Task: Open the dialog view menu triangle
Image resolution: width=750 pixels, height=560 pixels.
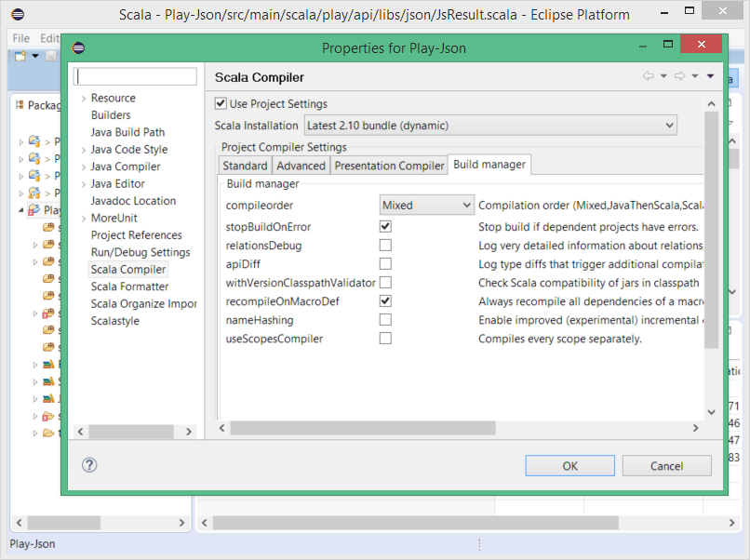Action: point(711,77)
